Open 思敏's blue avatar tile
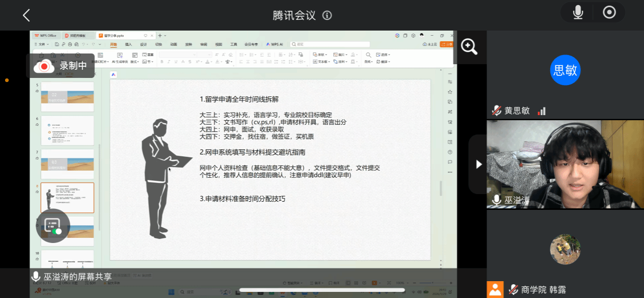The height and width of the screenshot is (298, 644). [565, 70]
